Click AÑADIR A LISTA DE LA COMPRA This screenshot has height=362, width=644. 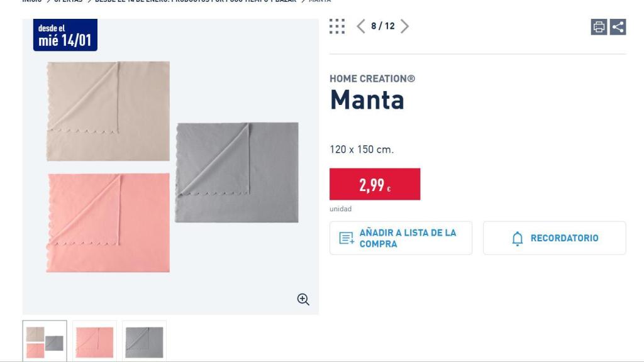pos(401,237)
